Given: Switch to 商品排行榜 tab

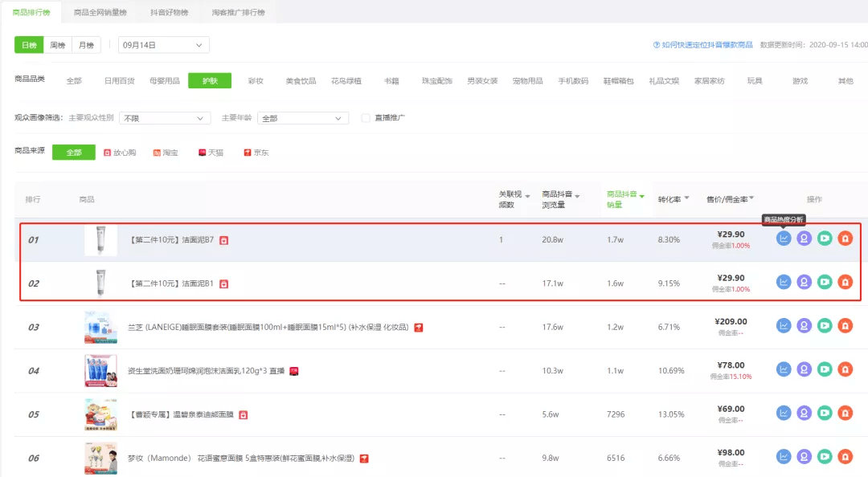Looking at the screenshot, I should tap(31, 12).
